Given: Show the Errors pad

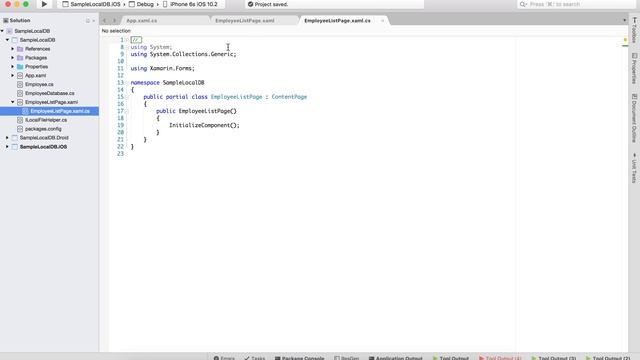Looking at the screenshot, I should [224, 358].
